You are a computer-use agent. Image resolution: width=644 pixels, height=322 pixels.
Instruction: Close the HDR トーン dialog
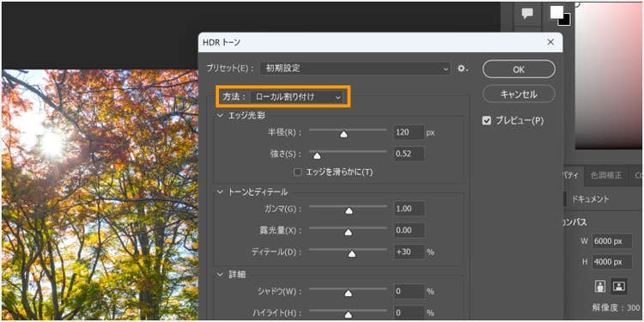(x=550, y=42)
